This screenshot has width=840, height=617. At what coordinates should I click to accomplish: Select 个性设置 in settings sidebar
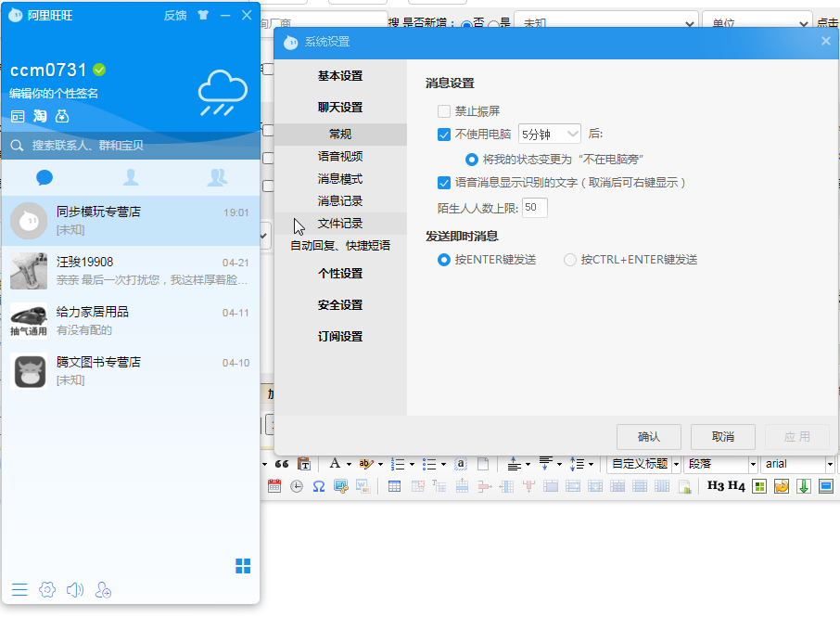click(x=340, y=274)
